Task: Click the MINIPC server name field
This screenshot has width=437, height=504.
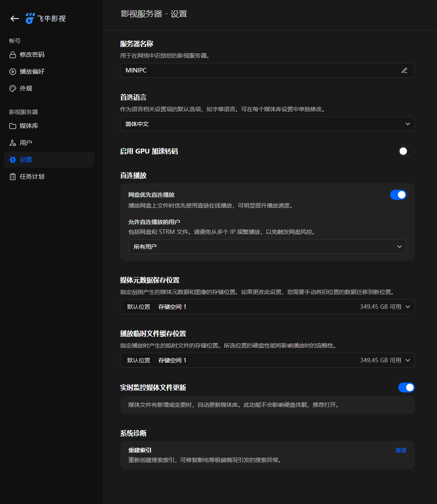Action: pyautogui.click(x=267, y=70)
